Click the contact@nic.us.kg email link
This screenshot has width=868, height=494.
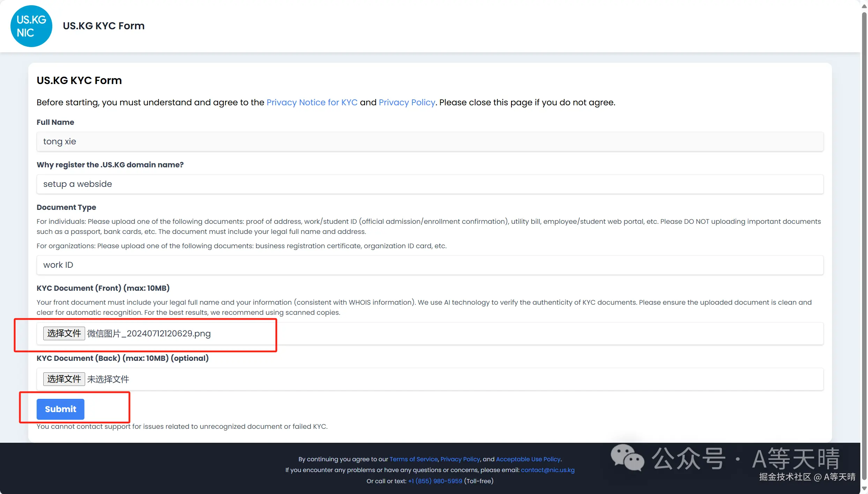(547, 470)
